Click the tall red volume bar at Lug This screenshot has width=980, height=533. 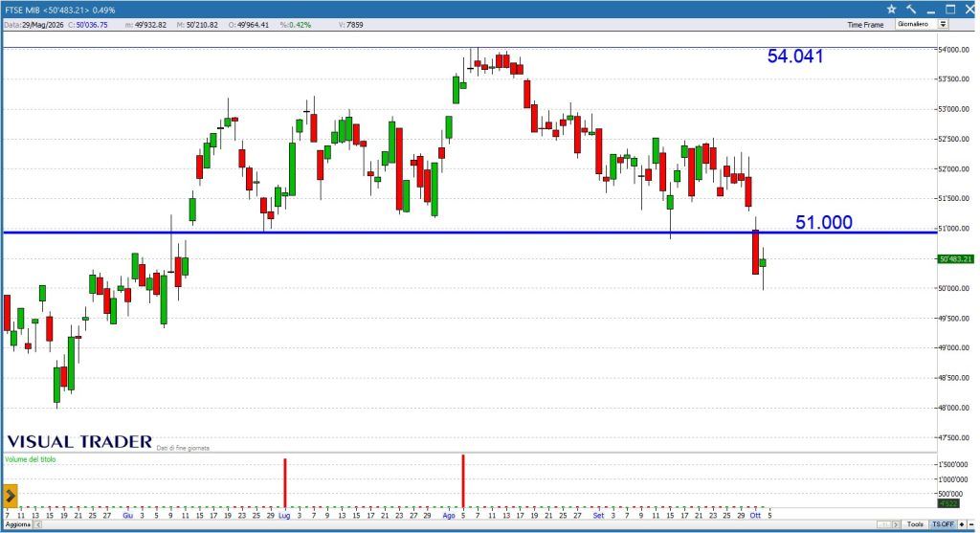[285, 483]
